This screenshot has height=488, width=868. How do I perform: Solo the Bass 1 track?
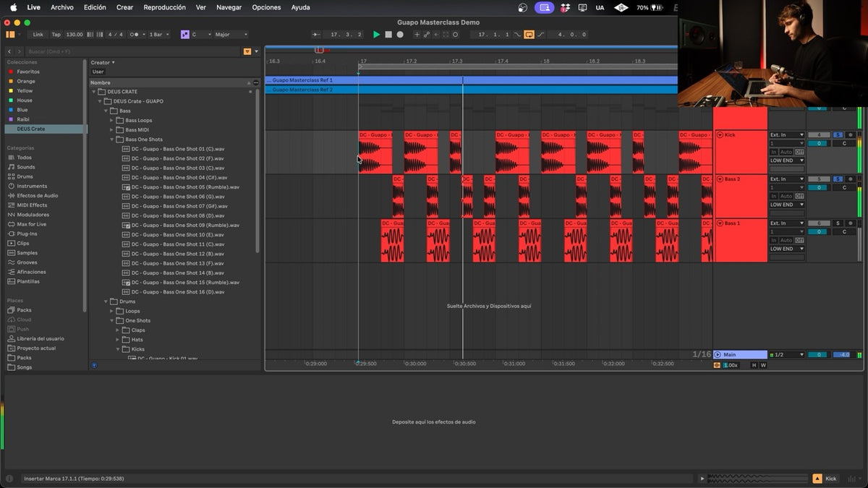coord(838,223)
